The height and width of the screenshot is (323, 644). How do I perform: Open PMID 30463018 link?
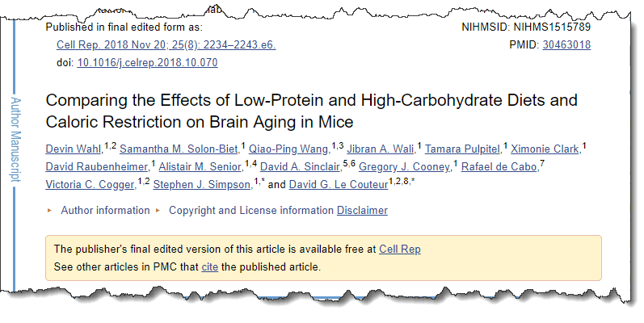tap(566, 44)
